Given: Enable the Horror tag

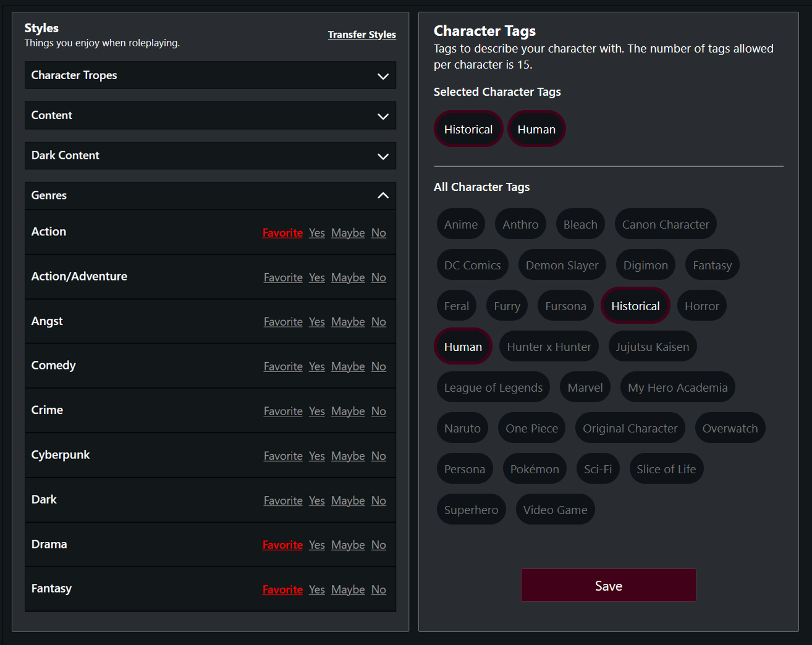Looking at the screenshot, I should pyautogui.click(x=702, y=306).
